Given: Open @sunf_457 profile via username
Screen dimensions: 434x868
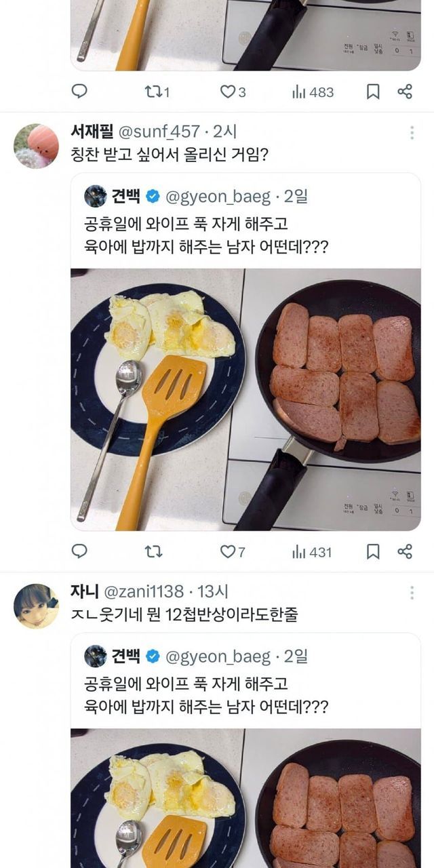Looking at the screenshot, I should click(x=159, y=132).
